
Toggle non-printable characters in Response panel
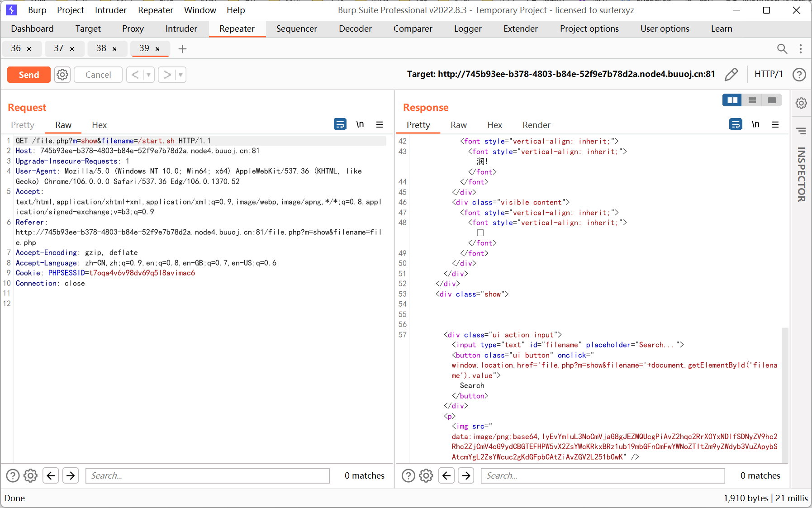[x=756, y=124]
